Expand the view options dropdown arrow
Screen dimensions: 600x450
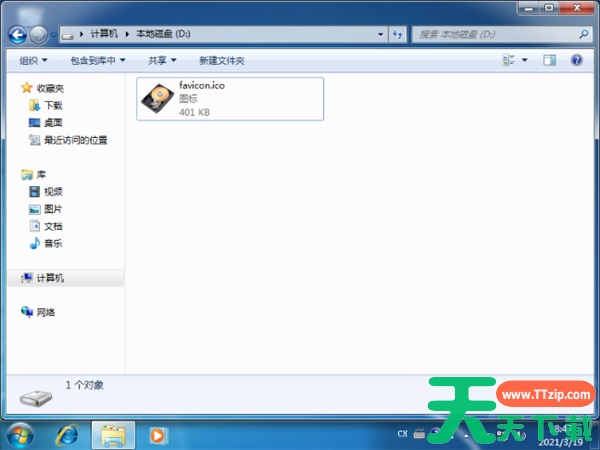(x=525, y=60)
